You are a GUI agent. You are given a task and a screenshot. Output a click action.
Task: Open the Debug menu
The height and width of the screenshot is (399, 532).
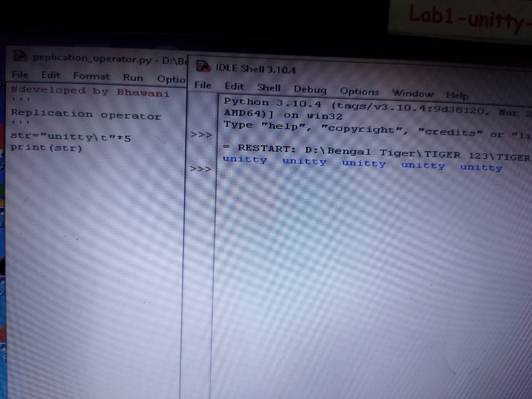pos(310,89)
